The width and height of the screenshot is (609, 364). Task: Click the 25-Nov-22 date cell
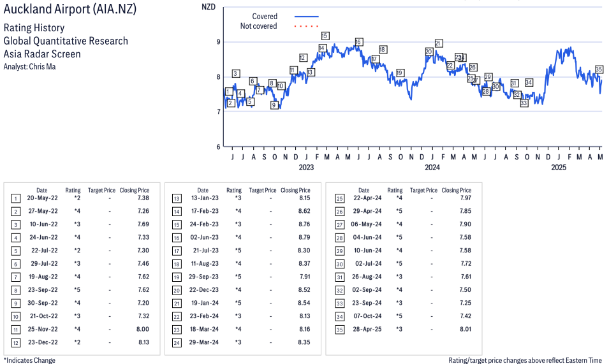tap(43, 329)
